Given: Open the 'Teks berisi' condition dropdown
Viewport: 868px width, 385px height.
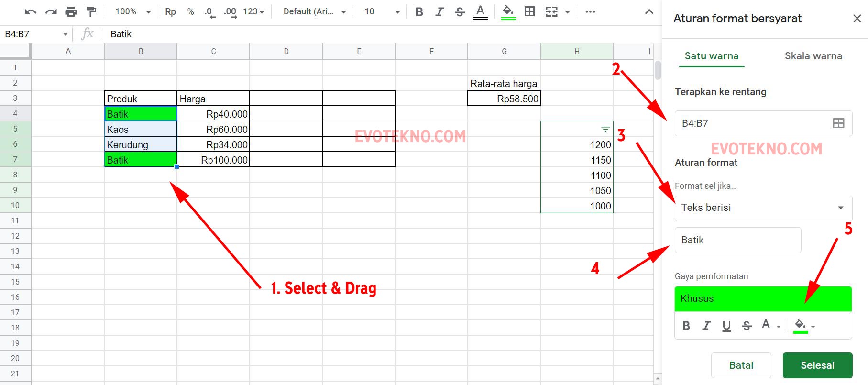Looking at the screenshot, I should pos(763,208).
